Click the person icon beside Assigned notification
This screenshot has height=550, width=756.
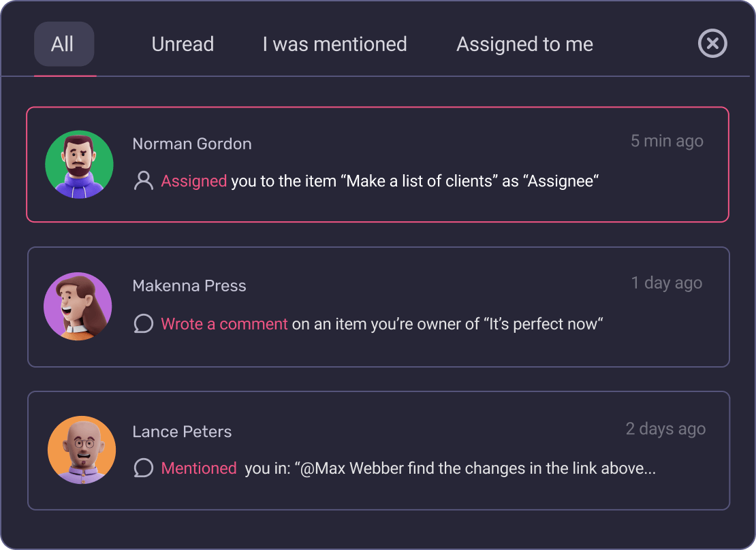coord(143,181)
